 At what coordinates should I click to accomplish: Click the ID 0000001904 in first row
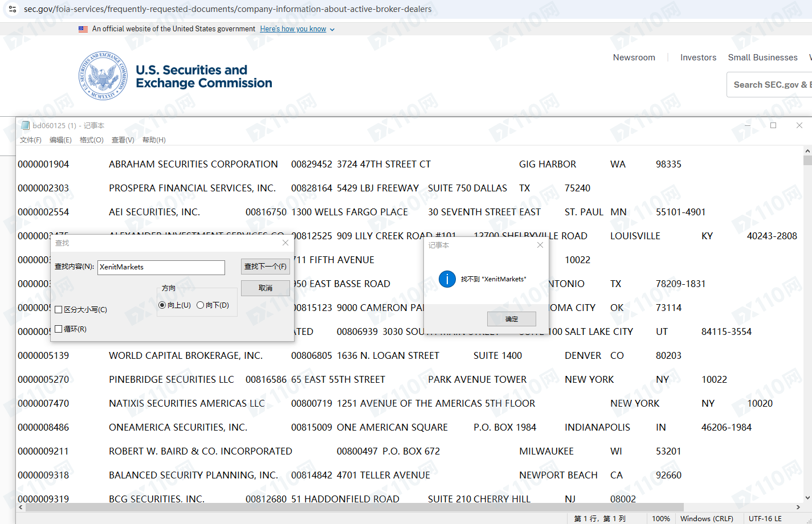pos(43,164)
